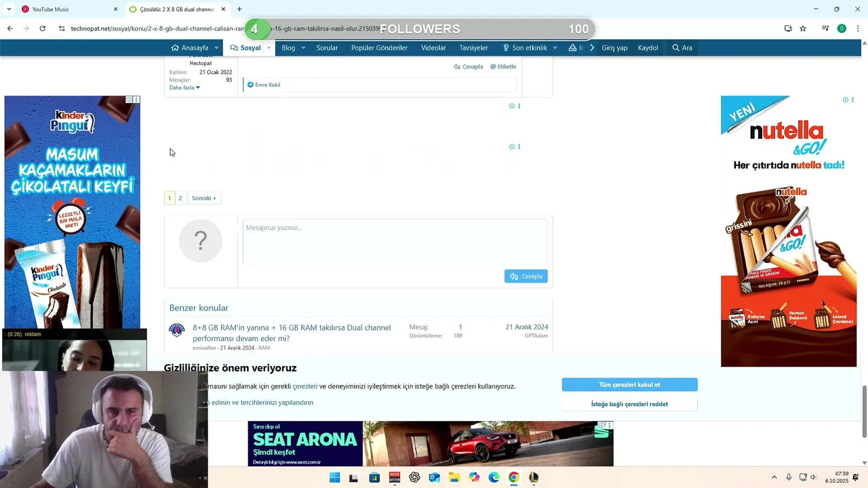Open File Explorer from taskbar
Image resolution: width=868 pixels, height=488 pixels.
[454, 477]
